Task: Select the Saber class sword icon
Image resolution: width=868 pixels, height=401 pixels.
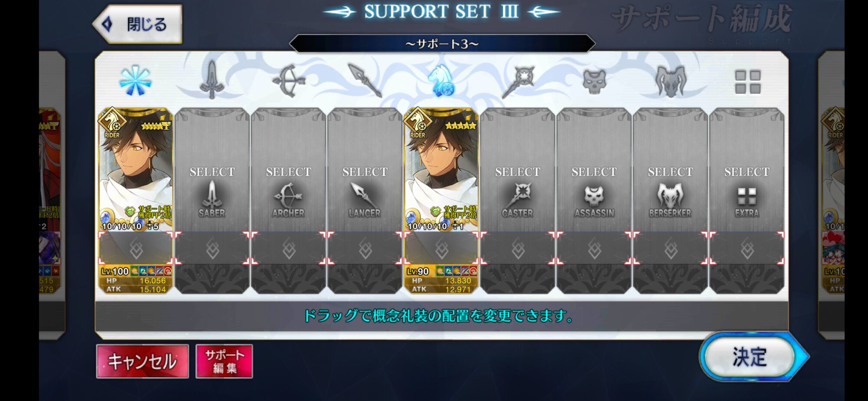Action: pyautogui.click(x=212, y=80)
